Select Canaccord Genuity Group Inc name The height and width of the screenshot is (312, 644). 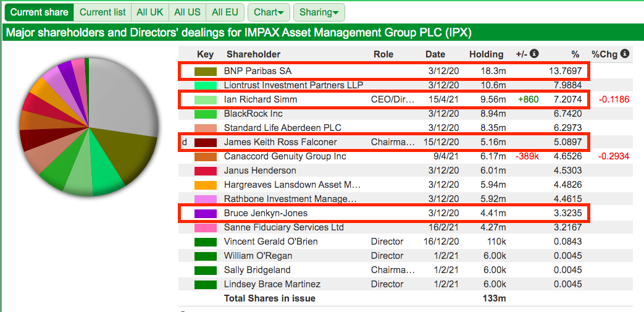[285, 156]
